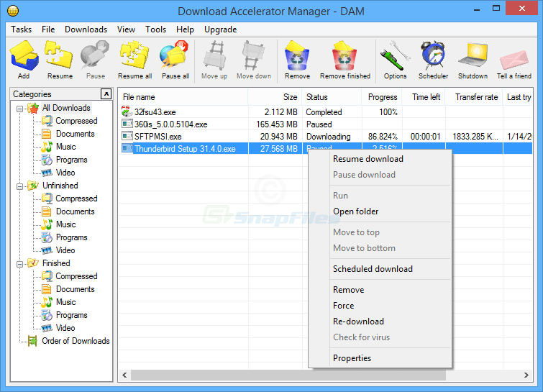
Task: Open the Tools menu
Action: [x=155, y=29]
